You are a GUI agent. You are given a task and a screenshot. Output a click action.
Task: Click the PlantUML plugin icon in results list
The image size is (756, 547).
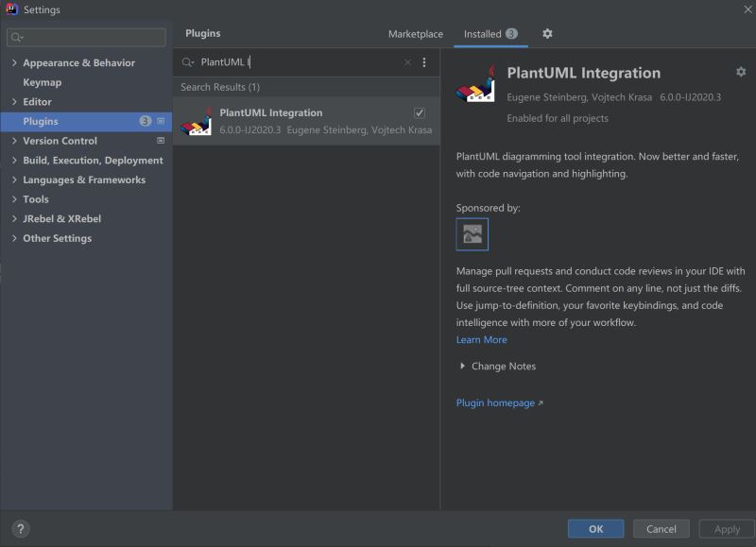[x=197, y=122]
